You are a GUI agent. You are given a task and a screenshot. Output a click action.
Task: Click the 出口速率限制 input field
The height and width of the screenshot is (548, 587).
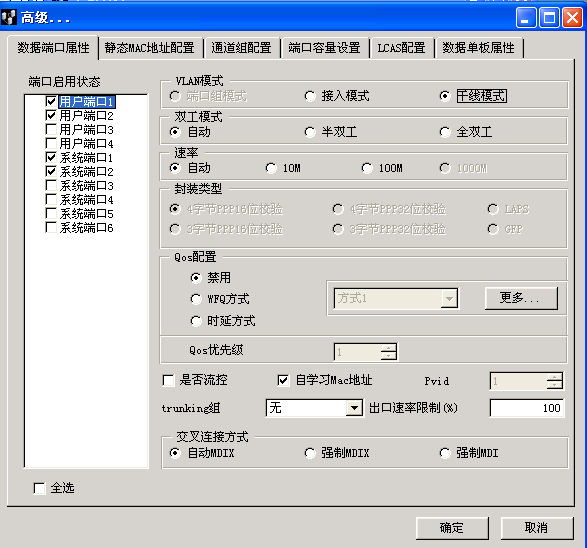(x=527, y=408)
